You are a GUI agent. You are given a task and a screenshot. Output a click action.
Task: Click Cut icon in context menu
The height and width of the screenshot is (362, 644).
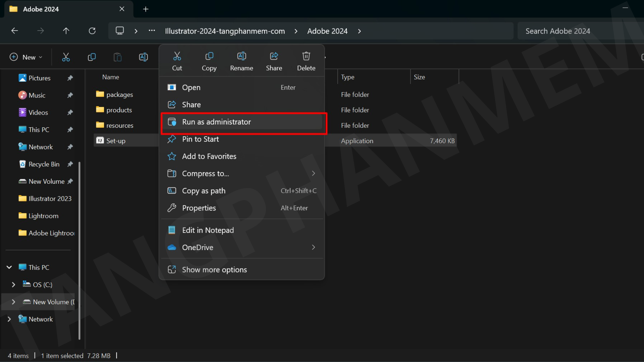[177, 56]
